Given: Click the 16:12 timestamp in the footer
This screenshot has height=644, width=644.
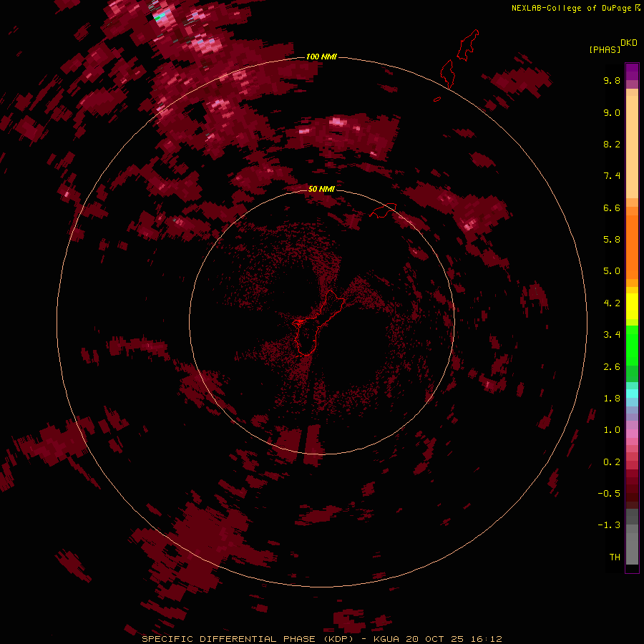Looking at the screenshot, I should pos(487,639).
